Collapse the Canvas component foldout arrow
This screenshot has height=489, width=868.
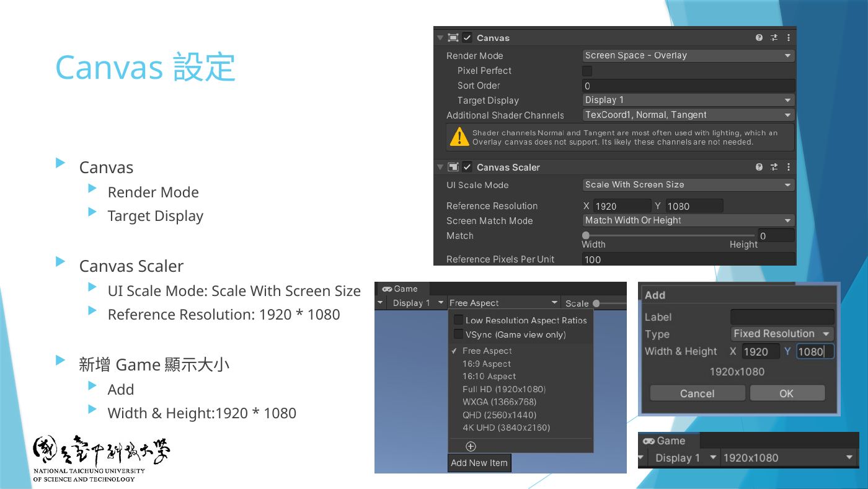point(440,38)
